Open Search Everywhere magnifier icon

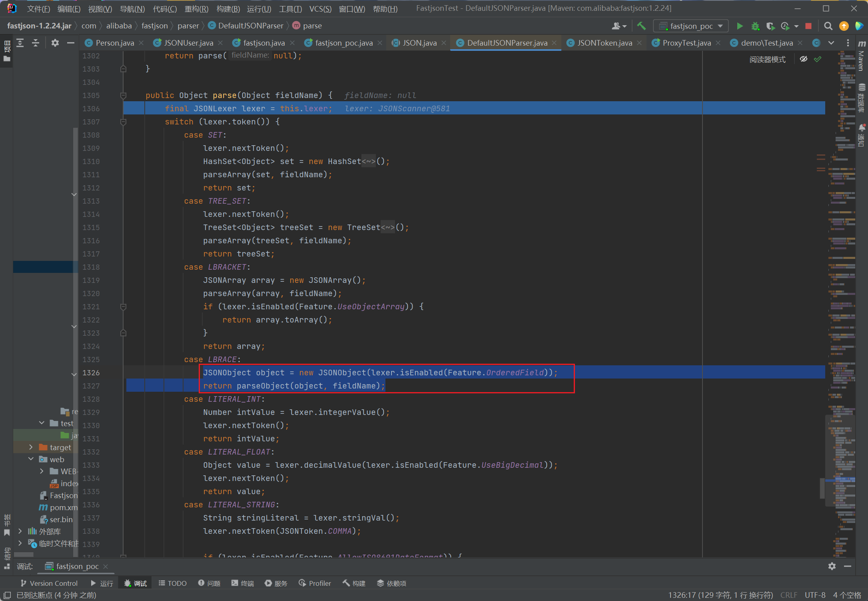(x=828, y=26)
